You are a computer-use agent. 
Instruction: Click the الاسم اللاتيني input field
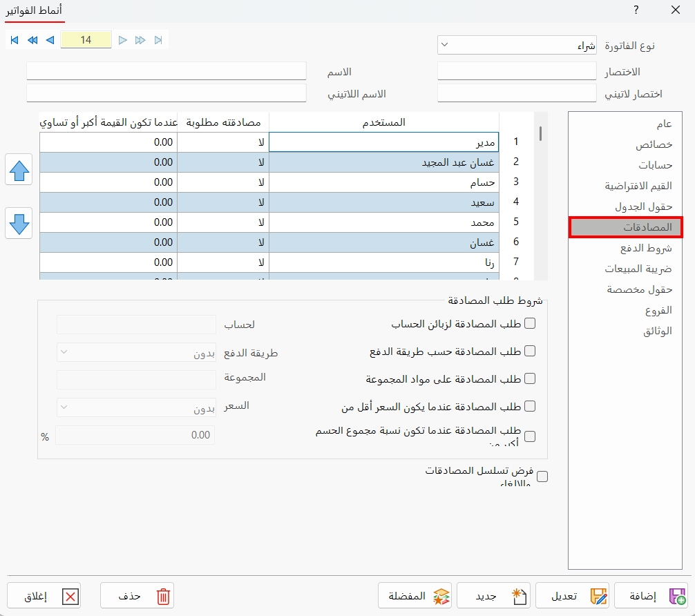click(166, 93)
